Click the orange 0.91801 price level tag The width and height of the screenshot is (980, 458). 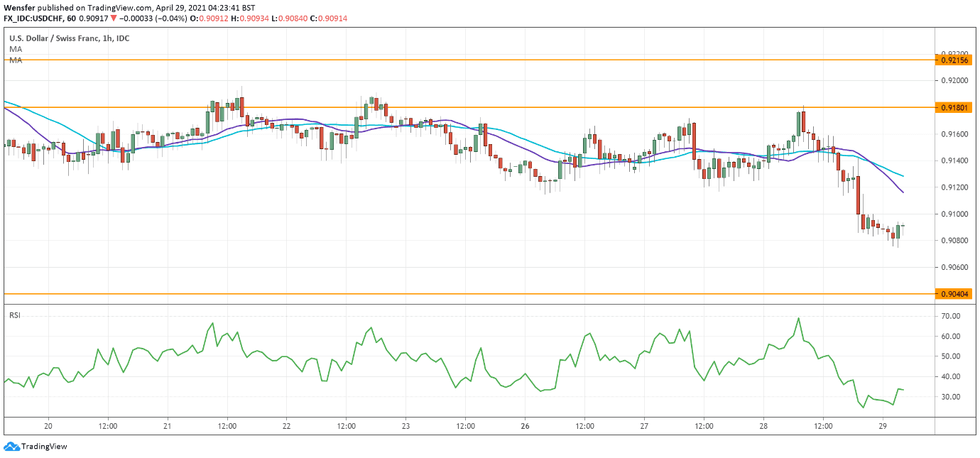(954, 107)
